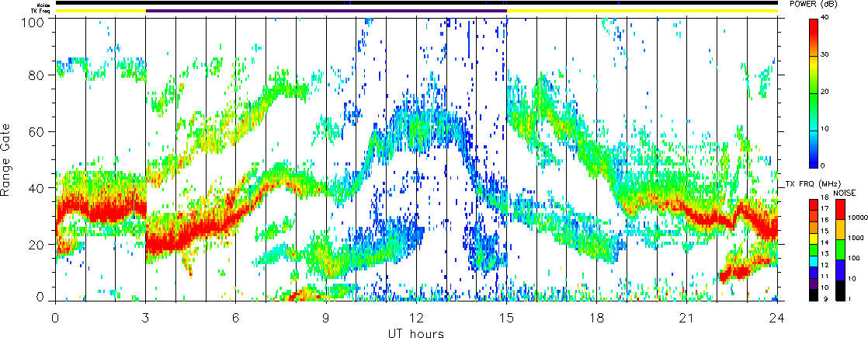The height and width of the screenshot is (338, 868).
Task: Select the black 9 MHz swatch in TX FRQ legend
Action: pos(813,295)
